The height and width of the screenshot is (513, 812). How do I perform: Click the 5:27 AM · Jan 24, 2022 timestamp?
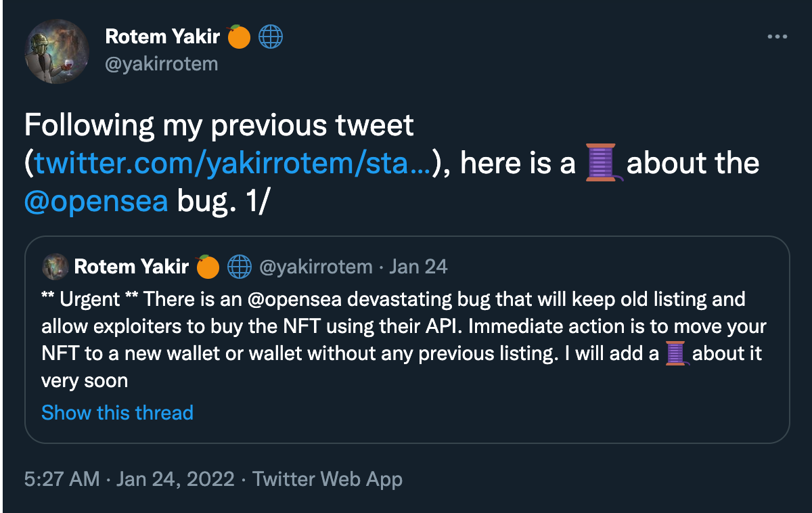(129, 480)
